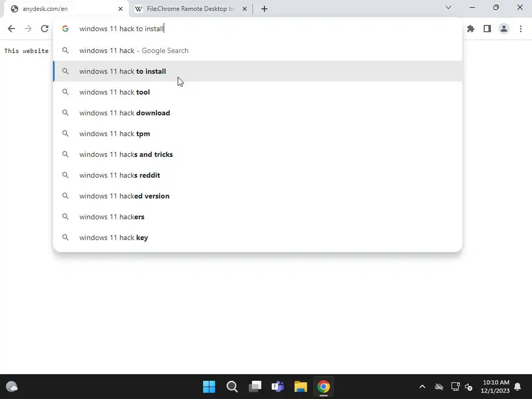
Task: Open the weather widget on the taskbar
Action: (12, 387)
